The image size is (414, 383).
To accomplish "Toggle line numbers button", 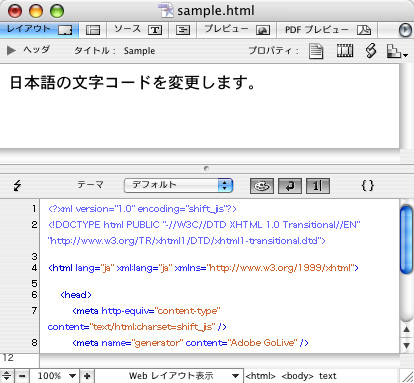I will click(318, 186).
